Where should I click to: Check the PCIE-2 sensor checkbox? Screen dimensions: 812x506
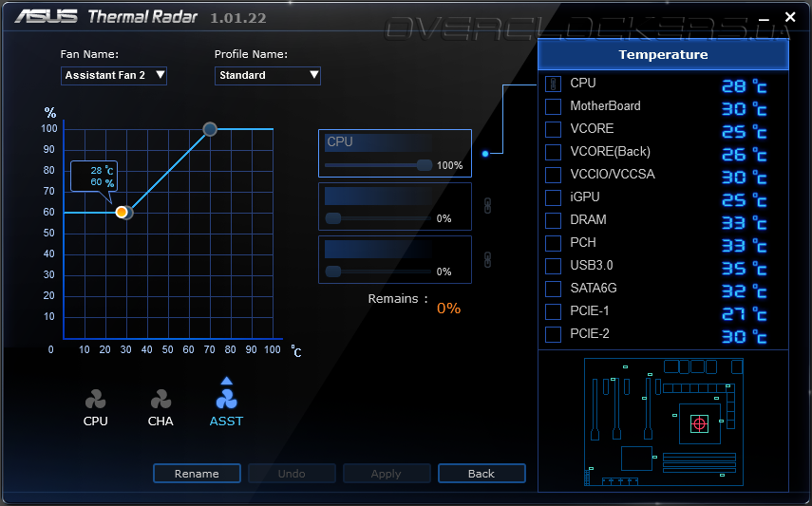(x=553, y=334)
